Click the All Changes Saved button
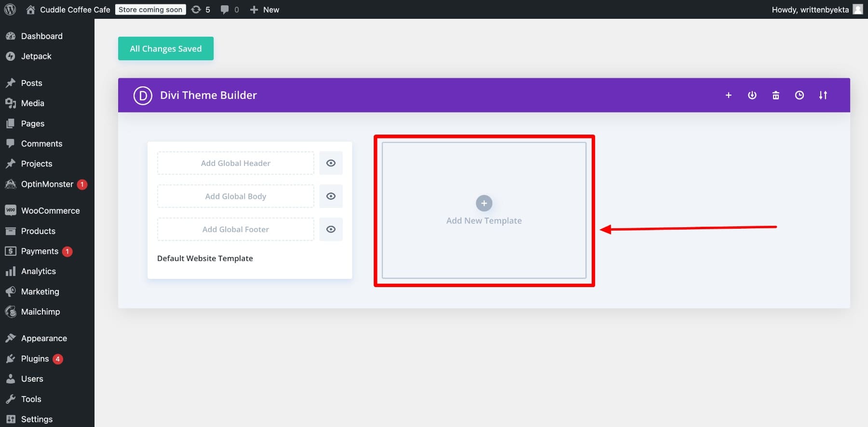868x427 pixels. 166,49
